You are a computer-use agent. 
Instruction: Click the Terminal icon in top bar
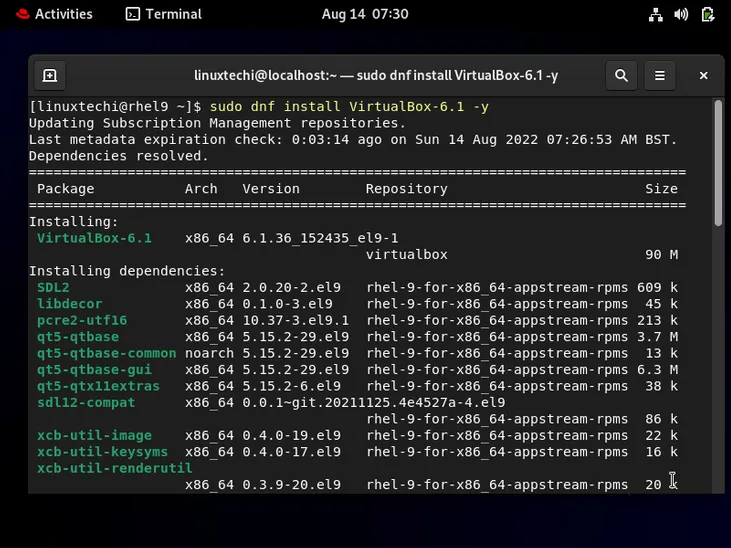point(133,14)
